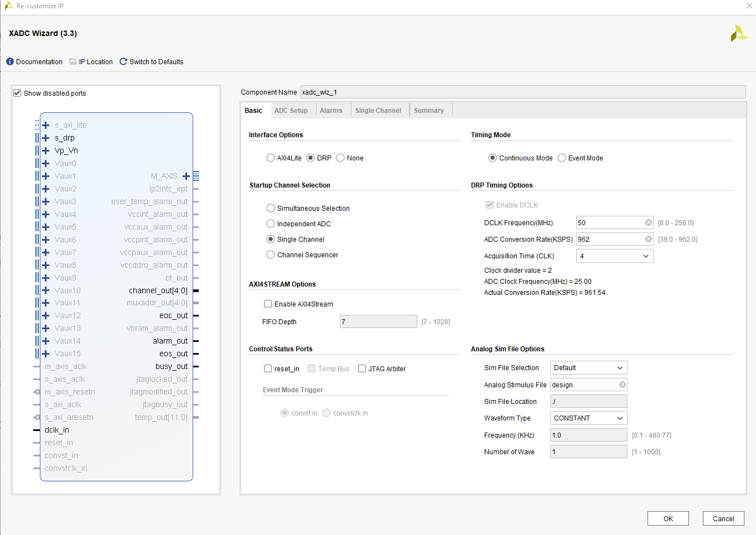
Task: Clear the Analog Stimulus File field X icon
Action: (x=623, y=385)
